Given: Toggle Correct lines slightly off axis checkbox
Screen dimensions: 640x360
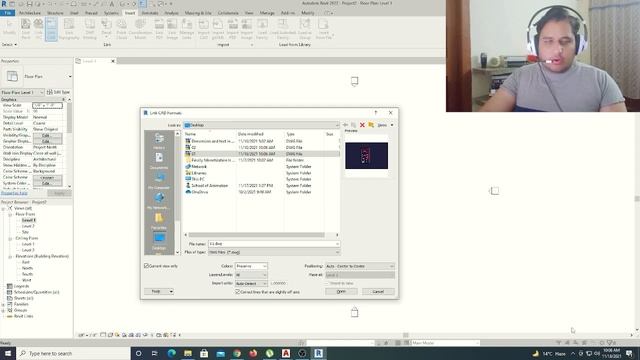Looking at the screenshot, I should pyautogui.click(x=238, y=292).
